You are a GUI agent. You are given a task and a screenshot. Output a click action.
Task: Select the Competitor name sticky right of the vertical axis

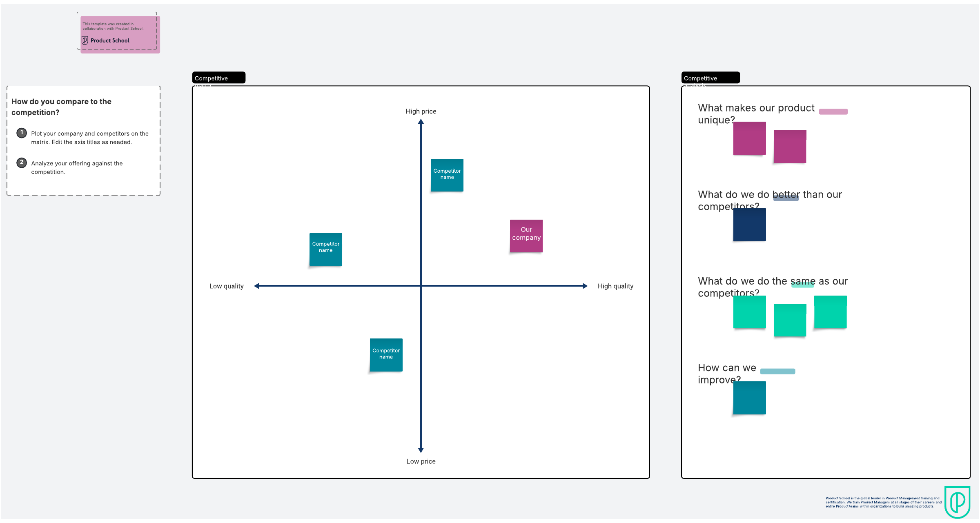click(447, 175)
